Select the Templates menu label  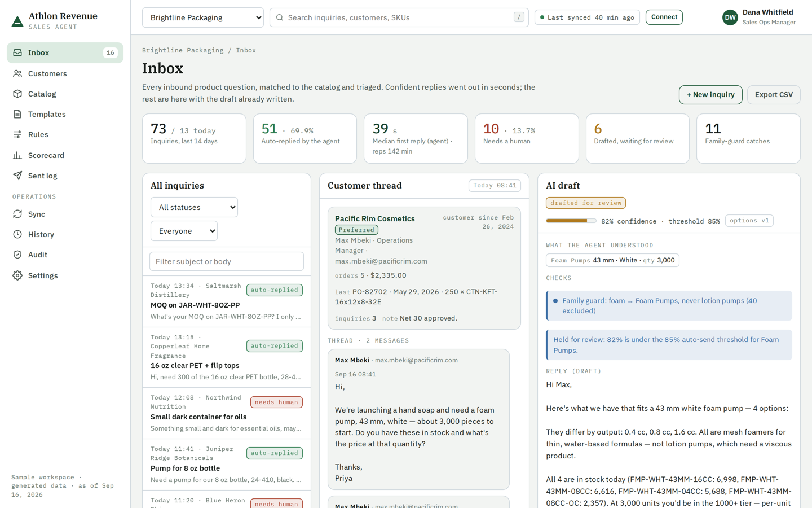click(x=47, y=114)
